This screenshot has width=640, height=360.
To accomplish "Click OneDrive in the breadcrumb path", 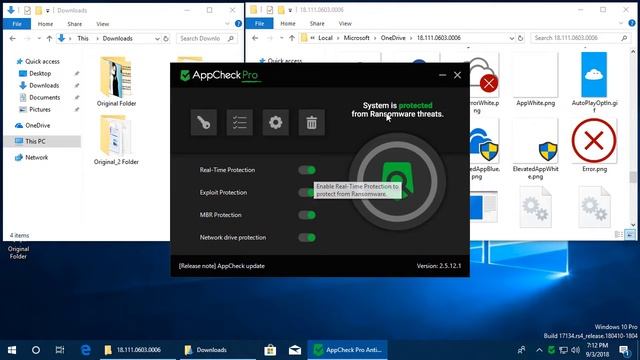I will coord(393,38).
